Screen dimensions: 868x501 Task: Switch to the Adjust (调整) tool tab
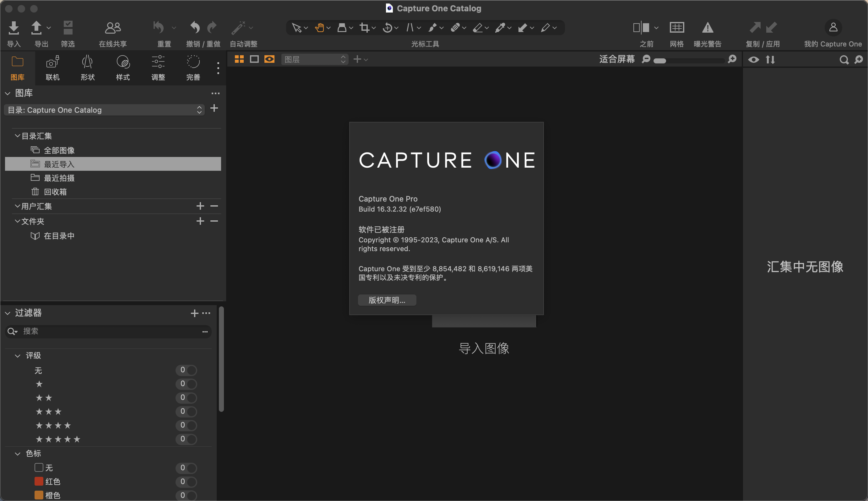158,68
